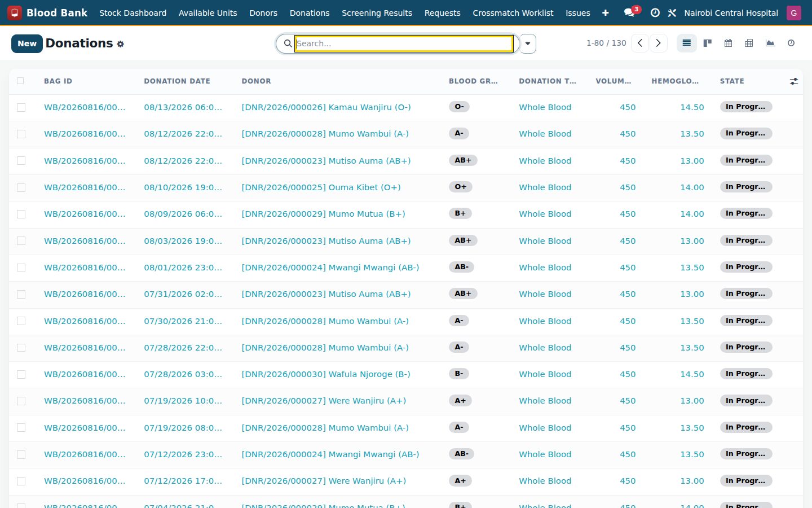Focus the Search input field
812x508 pixels.
[404, 43]
